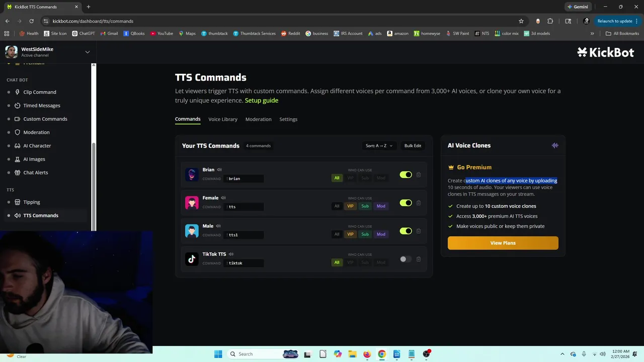Open YouTube bookmark
The width and height of the screenshot is (644, 362).
[162, 34]
